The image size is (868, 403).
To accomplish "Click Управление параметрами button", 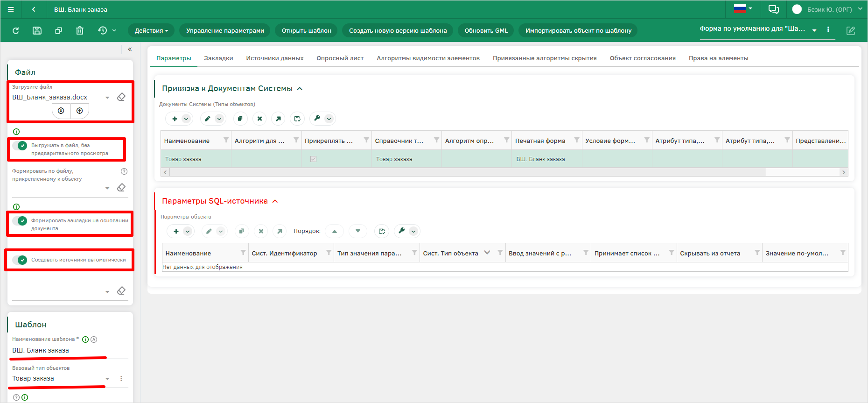I will 225,30.
